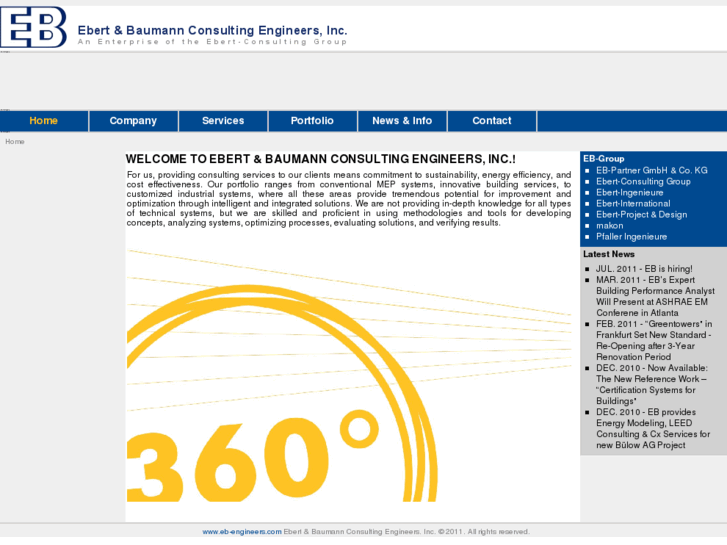
Task: Visit the Ebert-Consulting Group link
Action: point(643,181)
